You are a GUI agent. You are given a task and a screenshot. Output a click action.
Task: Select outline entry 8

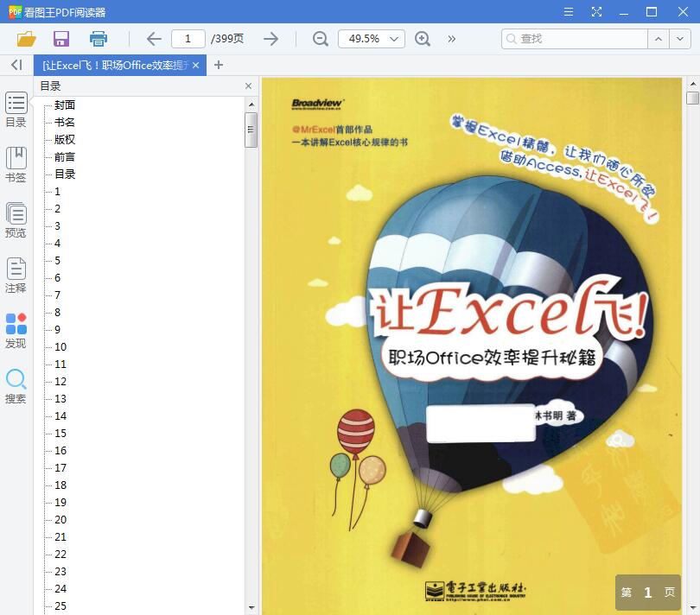pos(57,313)
